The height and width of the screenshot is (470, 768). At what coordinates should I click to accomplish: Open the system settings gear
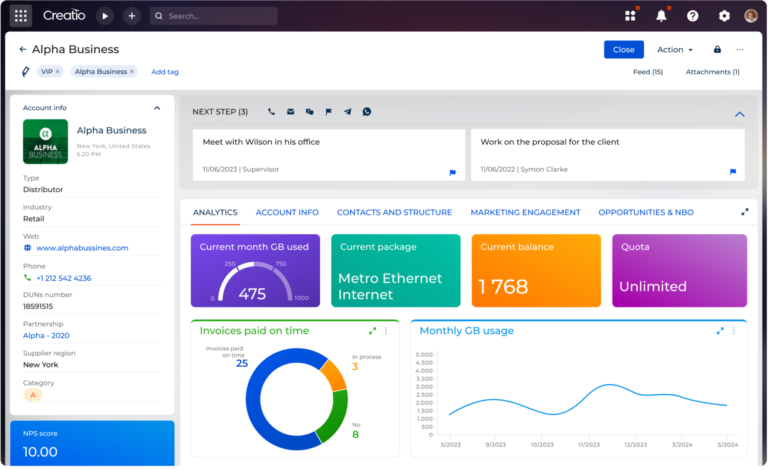[x=724, y=16]
